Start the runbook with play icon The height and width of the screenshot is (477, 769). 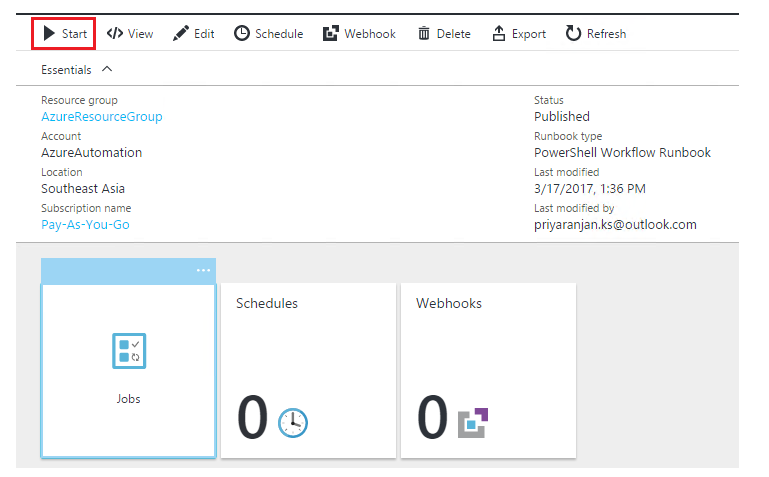coord(49,33)
